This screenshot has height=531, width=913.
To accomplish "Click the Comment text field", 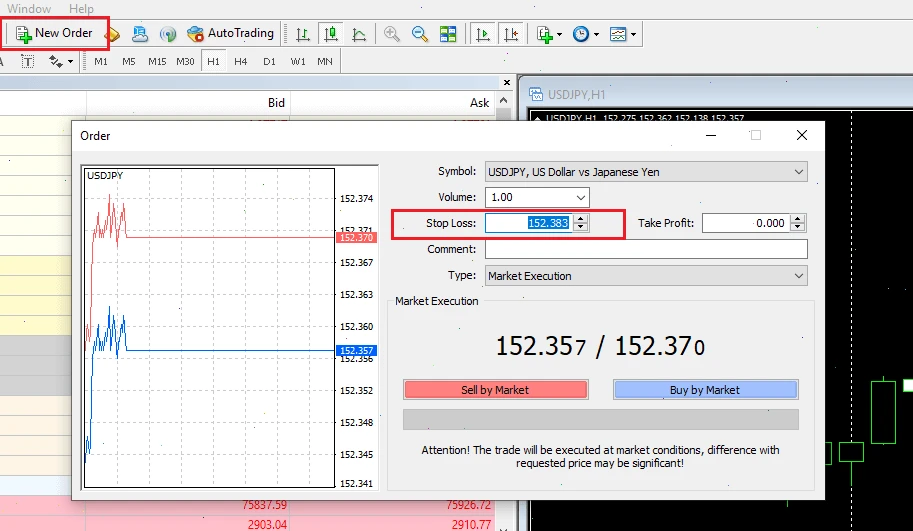I will (646, 249).
